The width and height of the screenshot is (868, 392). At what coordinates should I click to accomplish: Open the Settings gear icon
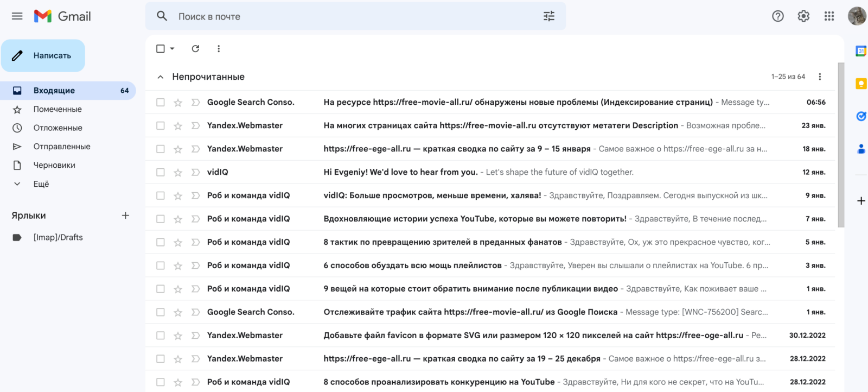(803, 16)
